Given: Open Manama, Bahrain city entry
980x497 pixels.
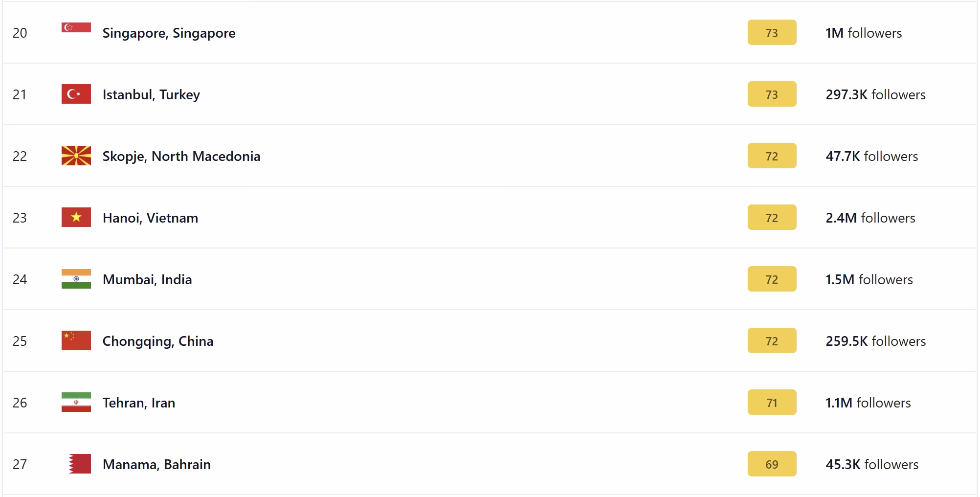Looking at the screenshot, I should click(156, 464).
